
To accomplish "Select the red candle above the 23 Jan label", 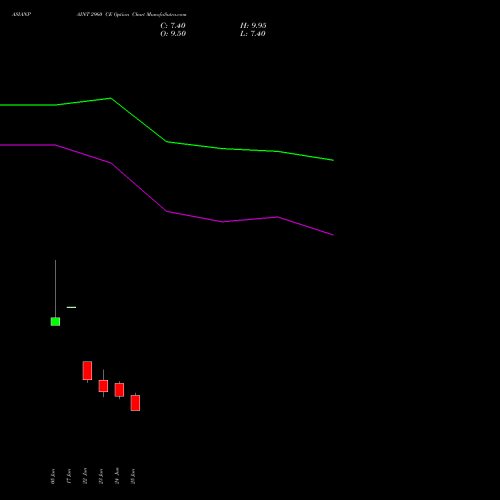I will coord(103,386).
